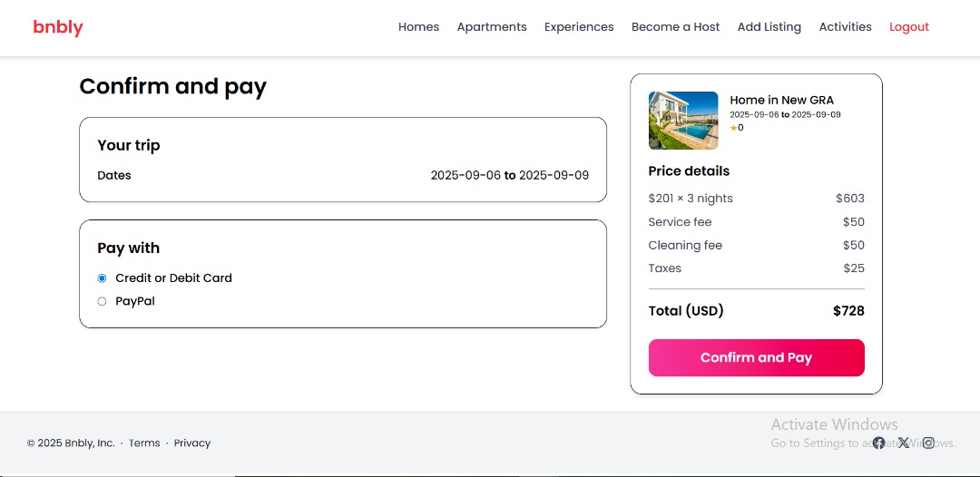Open Add Listing from navbar

click(769, 27)
